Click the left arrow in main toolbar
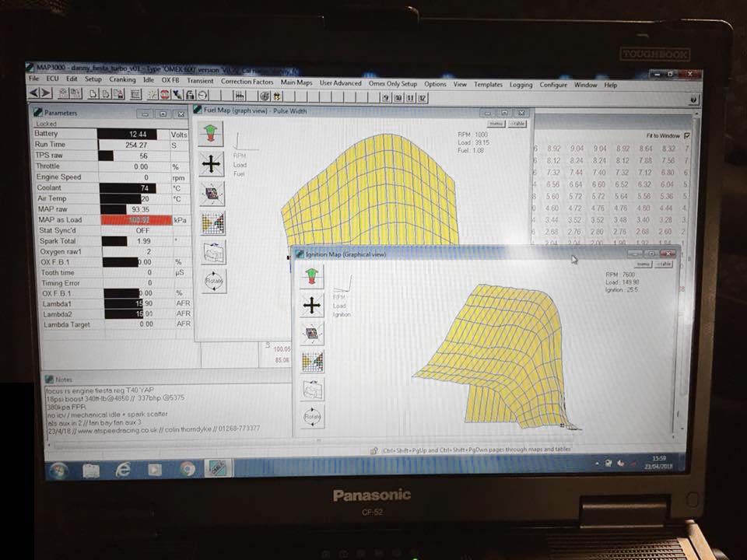 (x=34, y=94)
